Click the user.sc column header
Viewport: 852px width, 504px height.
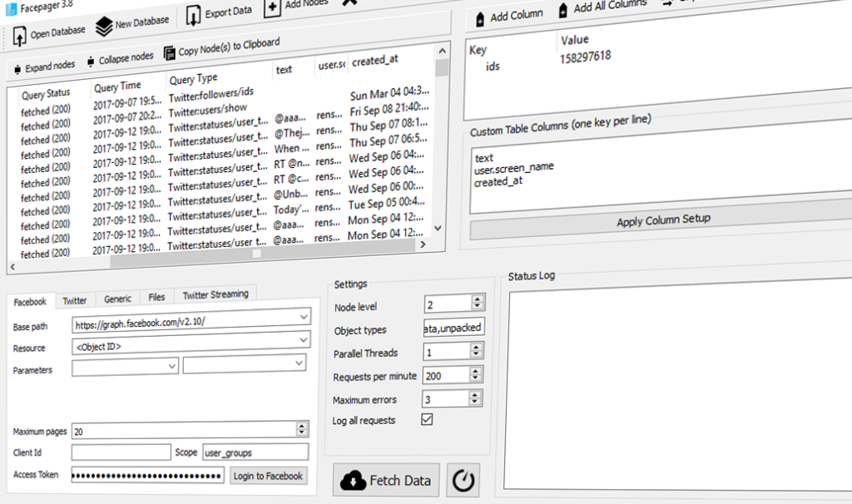pyautogui.click(x=331, y=65)
